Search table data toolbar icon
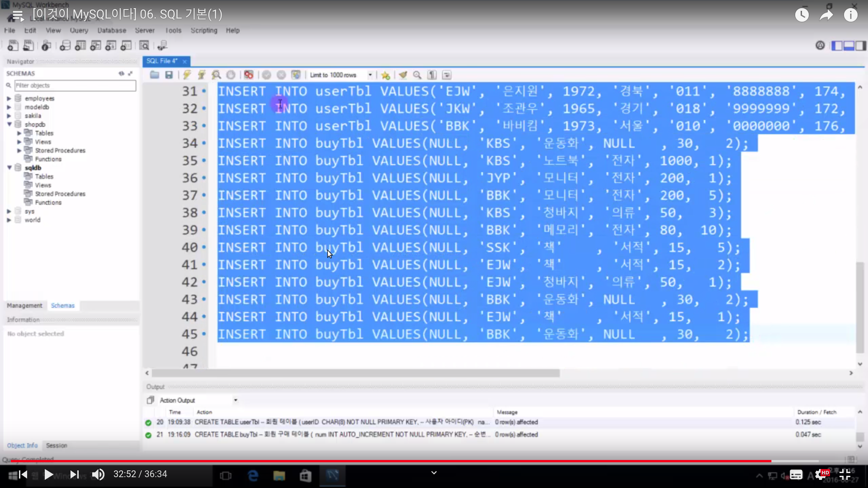The image size is (868, 488). [x=144, y=46]
